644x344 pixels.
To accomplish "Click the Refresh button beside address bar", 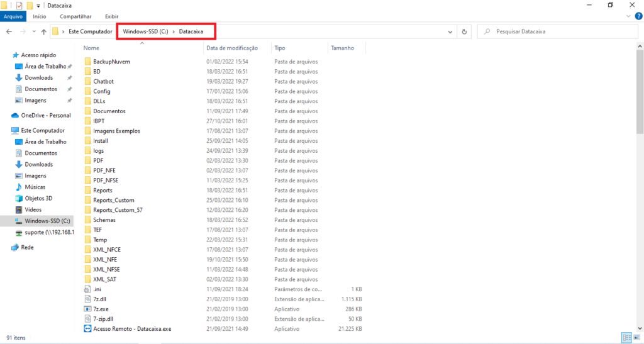I will tap(464, 31).
